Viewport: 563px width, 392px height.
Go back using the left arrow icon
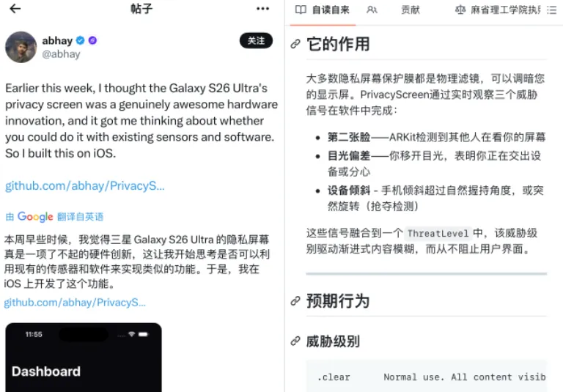[x=15, y=9]
